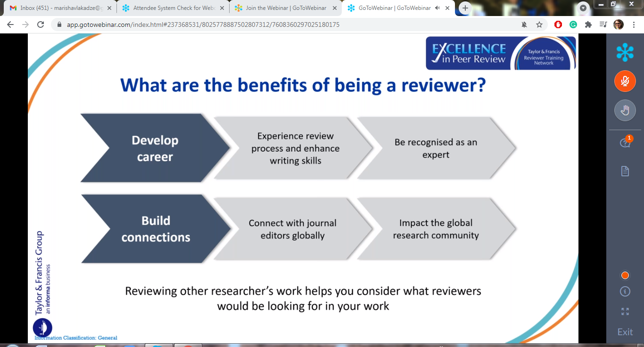
Task: Open the Chrome profile avatar
Action: [619, 25]
